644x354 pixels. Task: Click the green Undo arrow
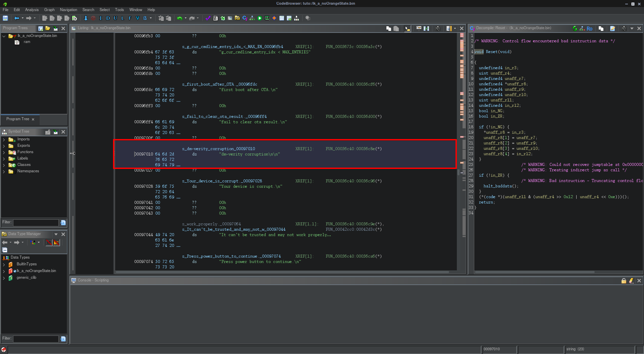coord(179,18)
